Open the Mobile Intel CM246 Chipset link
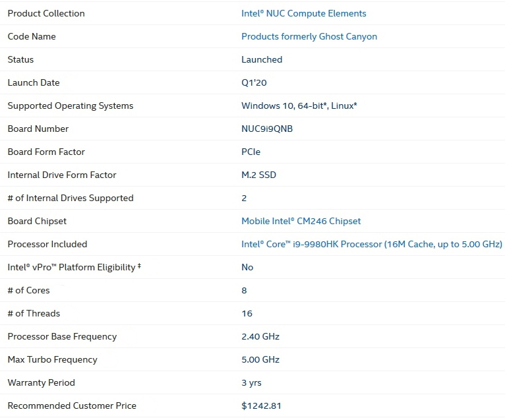Image resolution: width=505 pixels, height=420 pixels. coord(301,222)
